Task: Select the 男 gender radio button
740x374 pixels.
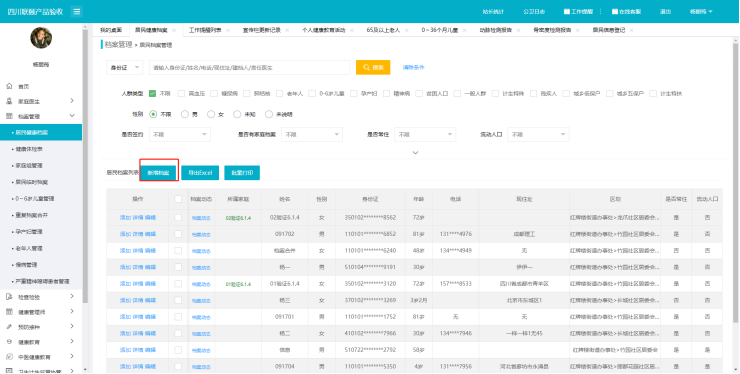Action: point(185,114)
